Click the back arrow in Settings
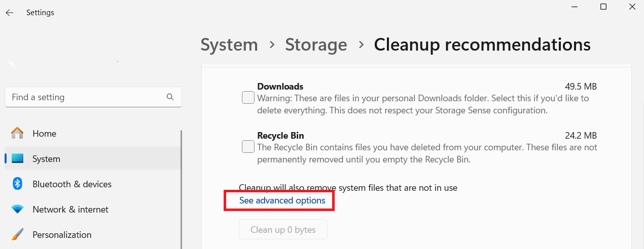644x249 pixels. pyautogui.click(x=10, y=13)
